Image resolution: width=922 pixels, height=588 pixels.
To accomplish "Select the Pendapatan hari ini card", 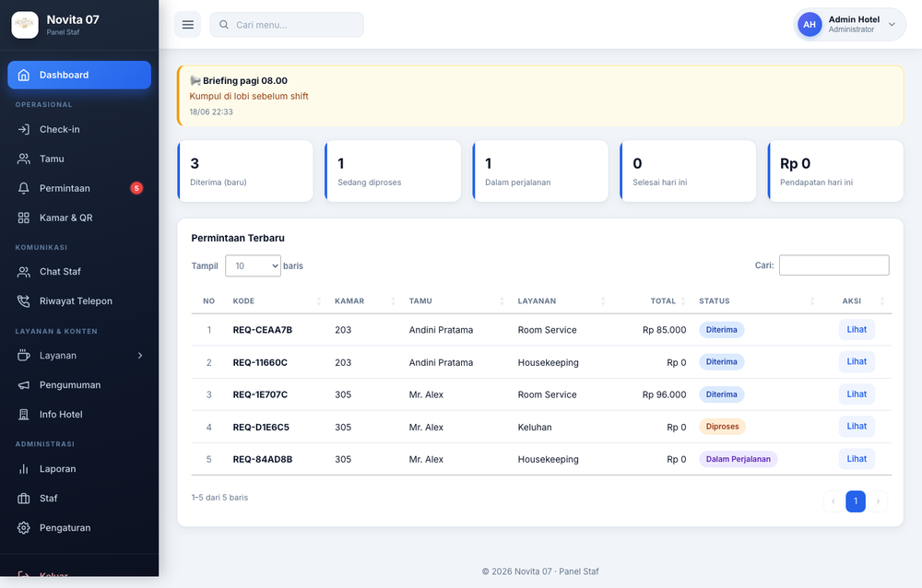I will coord(835,171).
